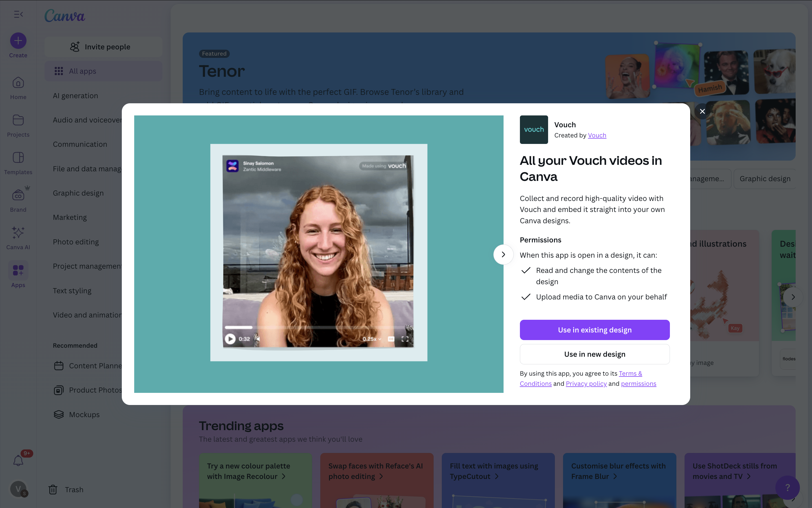Viewport: 812px width, 508px height.
Task: Open Brand kit icon
Action: pos(18,195)
